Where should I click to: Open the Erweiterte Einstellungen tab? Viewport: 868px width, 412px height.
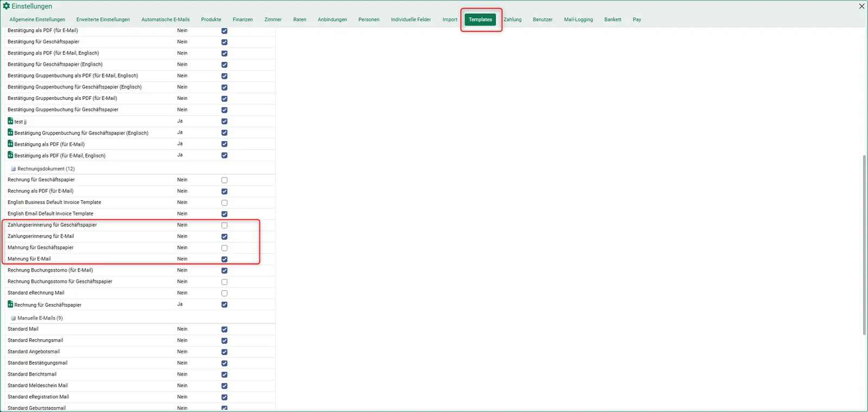(103, 20)
